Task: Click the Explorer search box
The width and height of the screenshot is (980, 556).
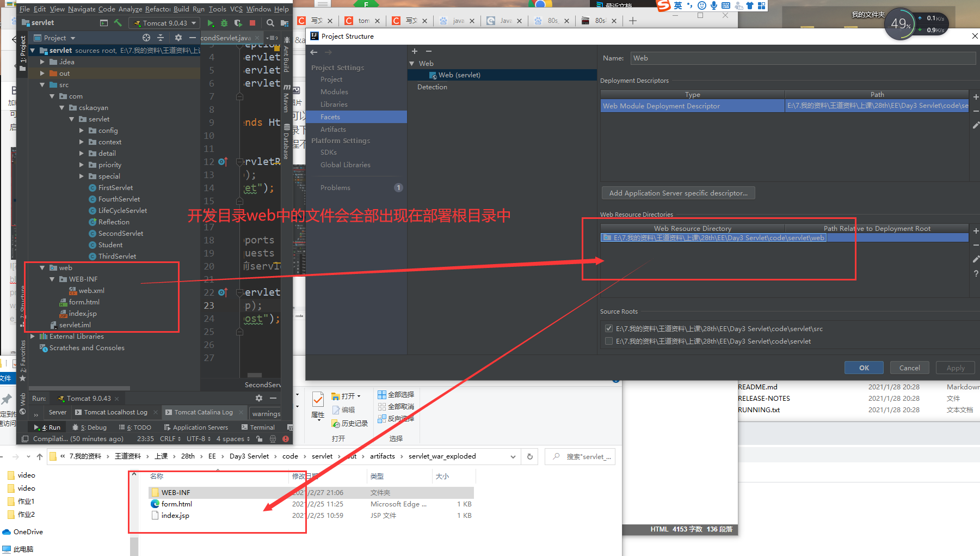Action: 580,456
